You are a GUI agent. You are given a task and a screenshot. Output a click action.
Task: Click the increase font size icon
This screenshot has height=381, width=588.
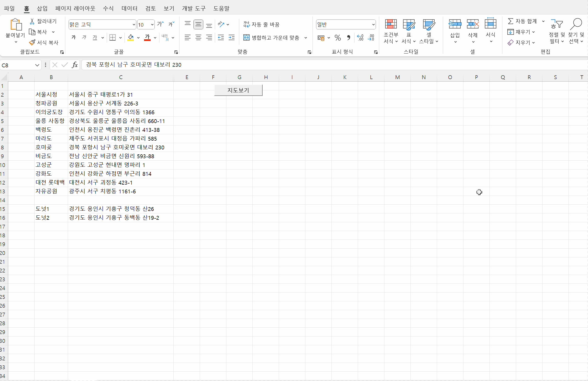[160, 24]
